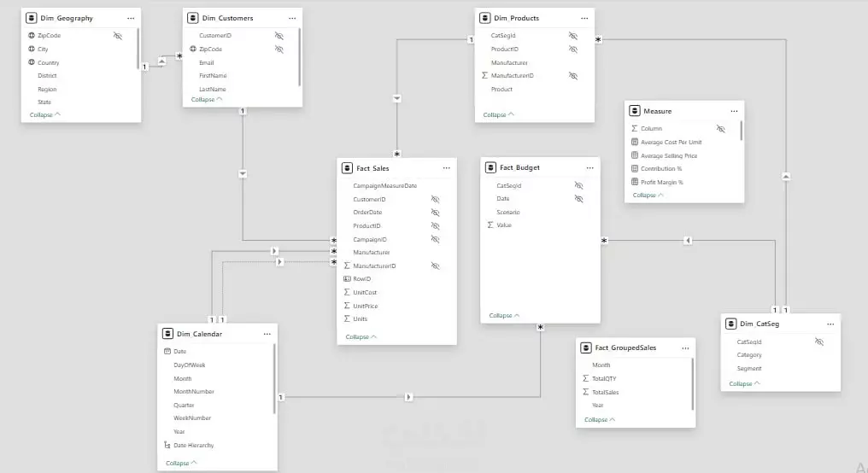Select the UnitPrice field in Fact_Sales

(x=366, y=306)
